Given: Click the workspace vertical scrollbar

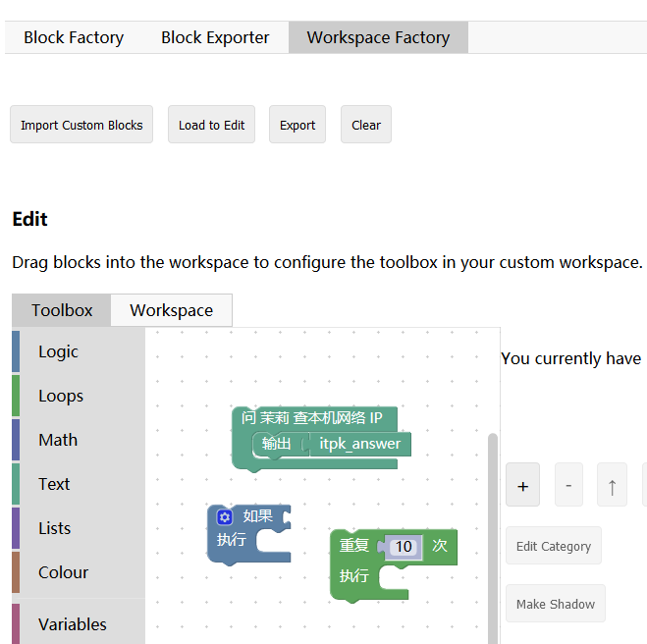Looking at the screenshot, I should (492, 538).
